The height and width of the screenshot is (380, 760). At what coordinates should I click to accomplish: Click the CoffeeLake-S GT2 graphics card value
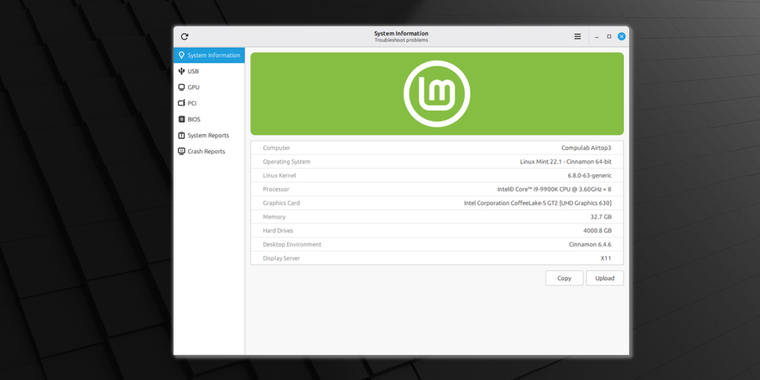(x=538, y=203)
